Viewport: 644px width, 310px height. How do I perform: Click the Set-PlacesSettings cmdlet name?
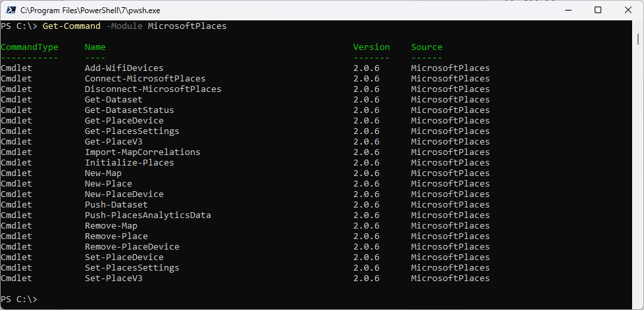[x=132, y=268]
